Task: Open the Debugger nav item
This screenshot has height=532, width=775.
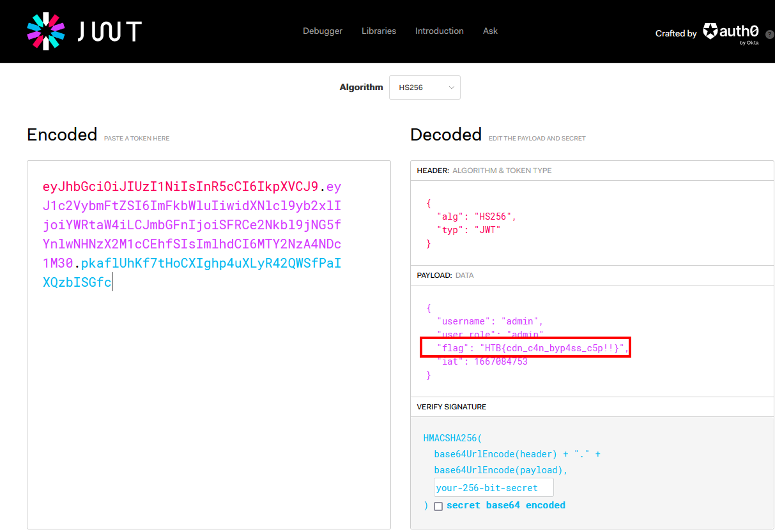Action: coord(322,31)
